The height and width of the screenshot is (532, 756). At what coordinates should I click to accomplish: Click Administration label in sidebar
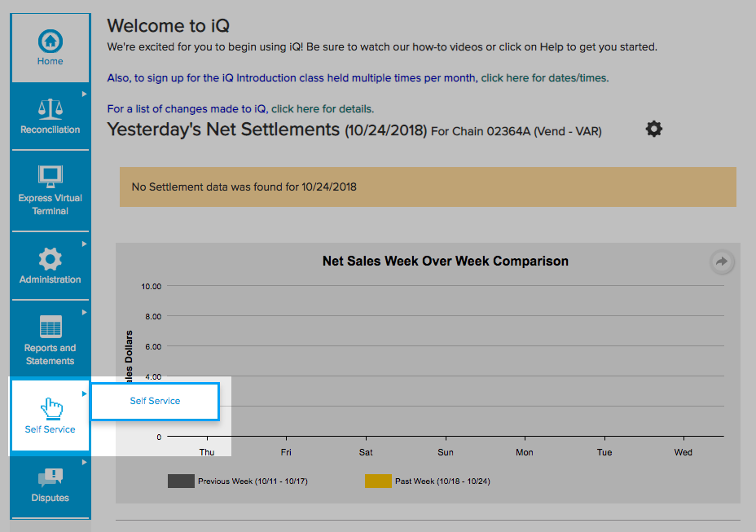pyautogui.click(x=51, y=279)
